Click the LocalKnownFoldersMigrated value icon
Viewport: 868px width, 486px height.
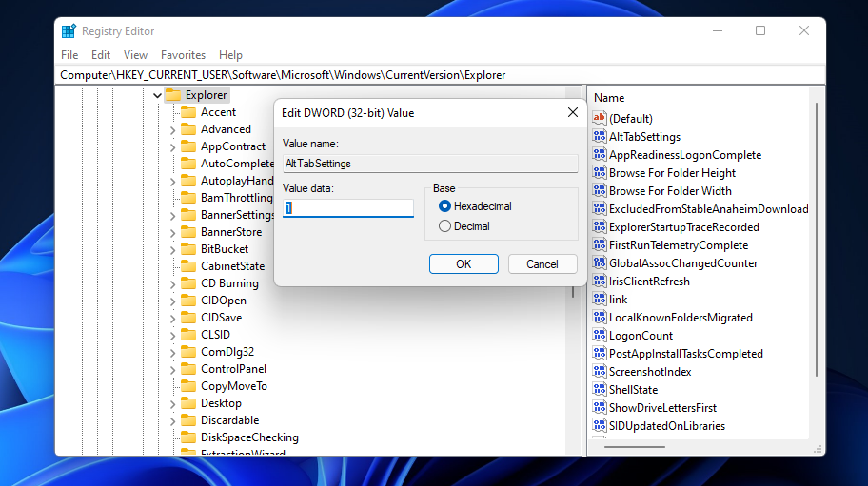599,317
